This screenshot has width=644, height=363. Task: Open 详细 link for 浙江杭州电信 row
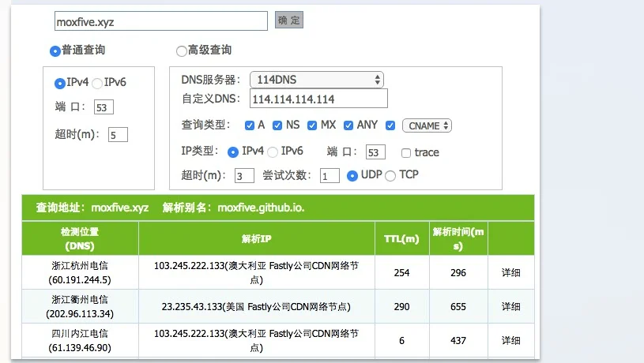[x=511, y=273]
